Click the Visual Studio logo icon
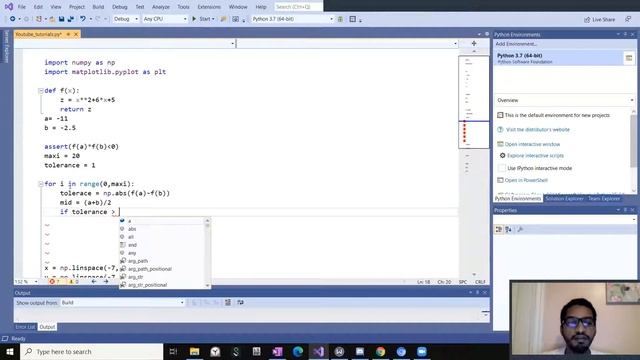 pyautogui.click(x=8, y=7)
